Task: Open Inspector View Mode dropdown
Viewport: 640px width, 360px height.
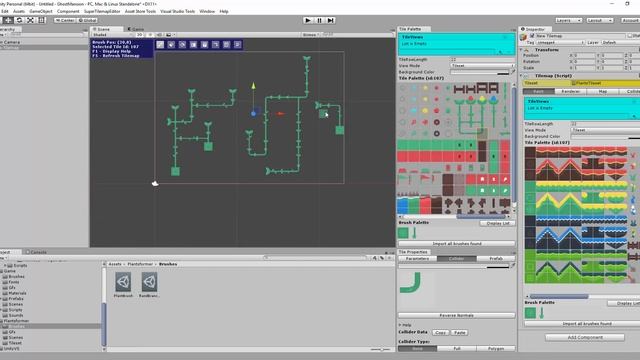Action: tap(606, 130)
